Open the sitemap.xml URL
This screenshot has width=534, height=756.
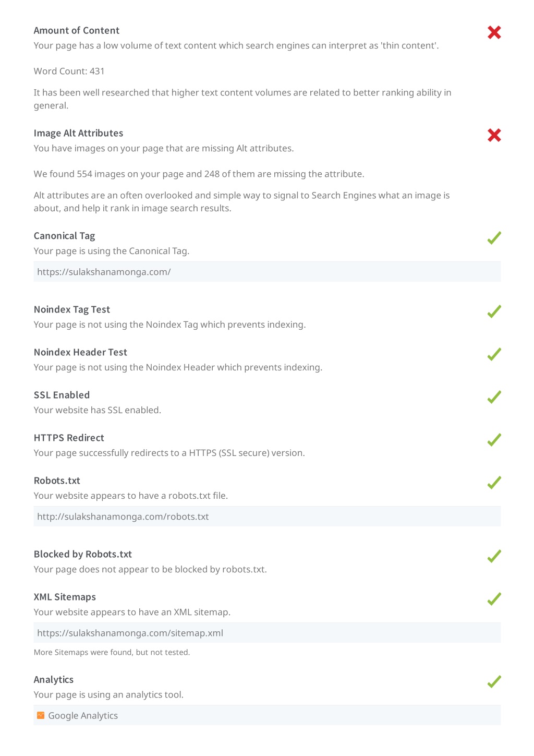[x=130, y=633]
